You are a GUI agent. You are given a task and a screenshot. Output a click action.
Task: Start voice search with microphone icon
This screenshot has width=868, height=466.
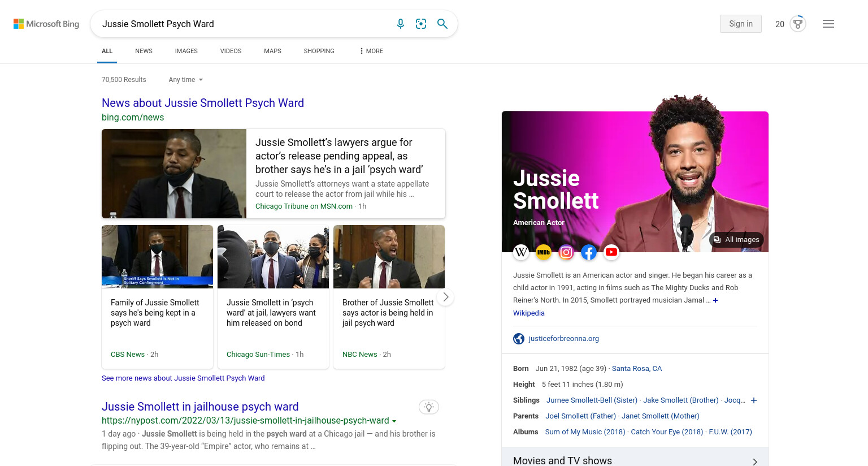[401, 24]
